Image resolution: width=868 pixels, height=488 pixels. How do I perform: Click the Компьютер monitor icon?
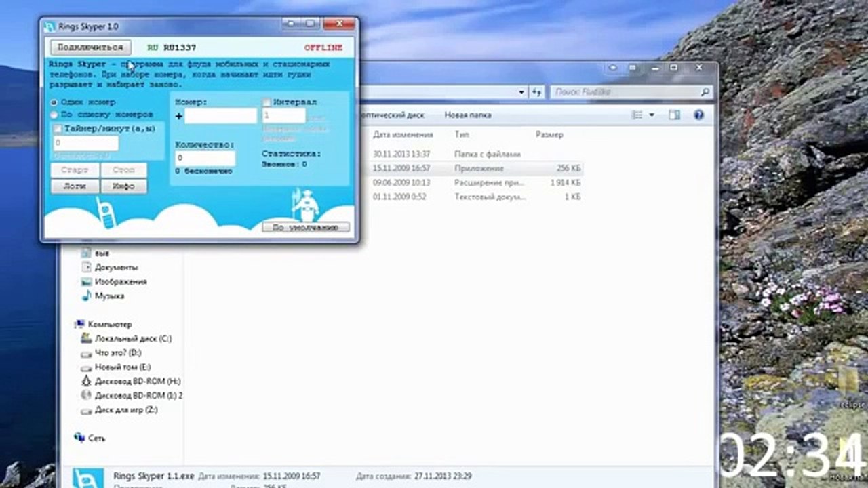(80, 325)
